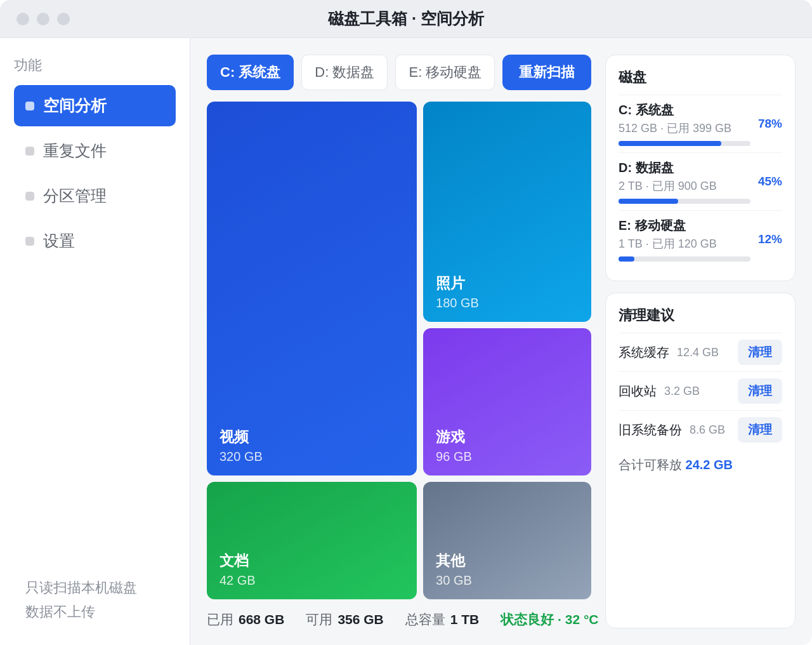
Task: Select the 视频 320 GB treemap block
Action: [x=311, y=288]
